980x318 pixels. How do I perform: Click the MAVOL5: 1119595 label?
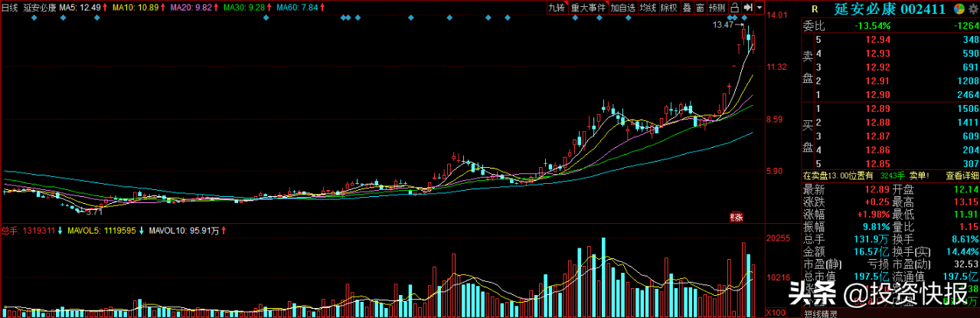pyautogui.click(x=103, y=230)
